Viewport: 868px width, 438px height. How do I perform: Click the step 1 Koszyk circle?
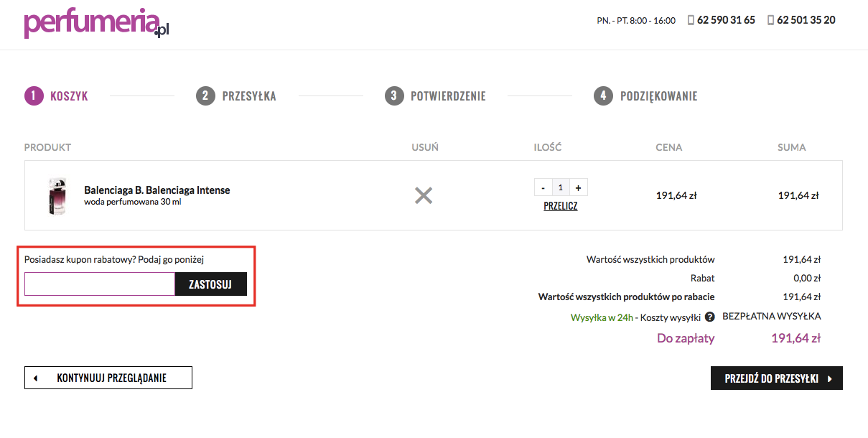pos(34,95)
